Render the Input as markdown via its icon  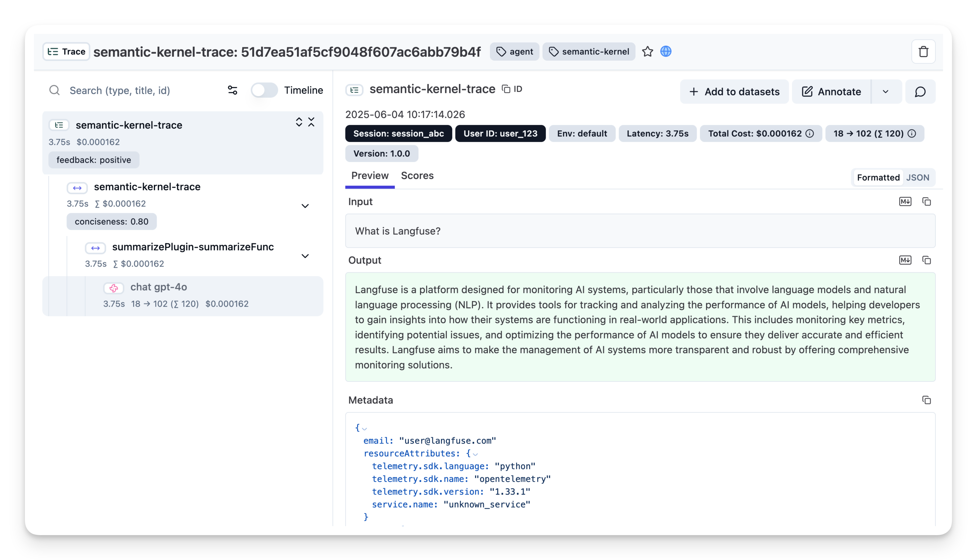(905, 201)
